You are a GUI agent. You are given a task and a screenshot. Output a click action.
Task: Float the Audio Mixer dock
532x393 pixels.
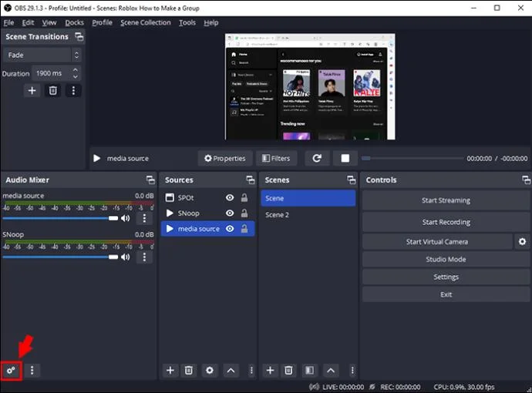click(150, 180)
